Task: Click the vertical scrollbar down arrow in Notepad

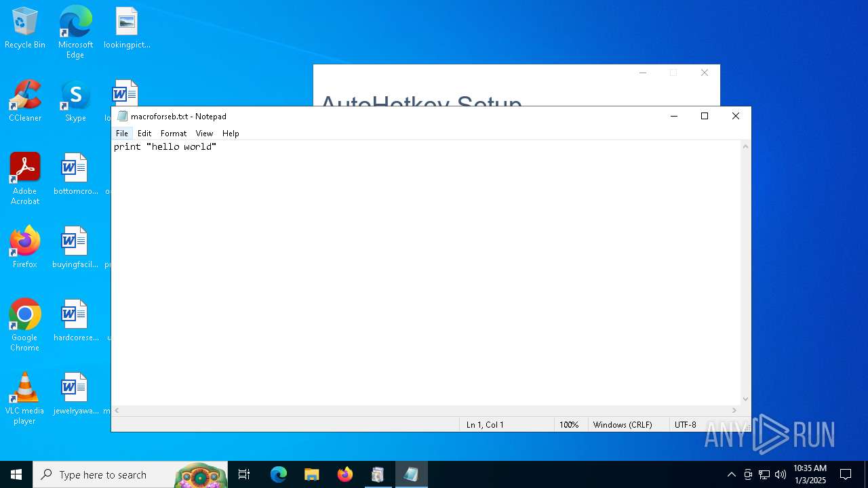Action: pyautogui.click(x=745, y=399)
